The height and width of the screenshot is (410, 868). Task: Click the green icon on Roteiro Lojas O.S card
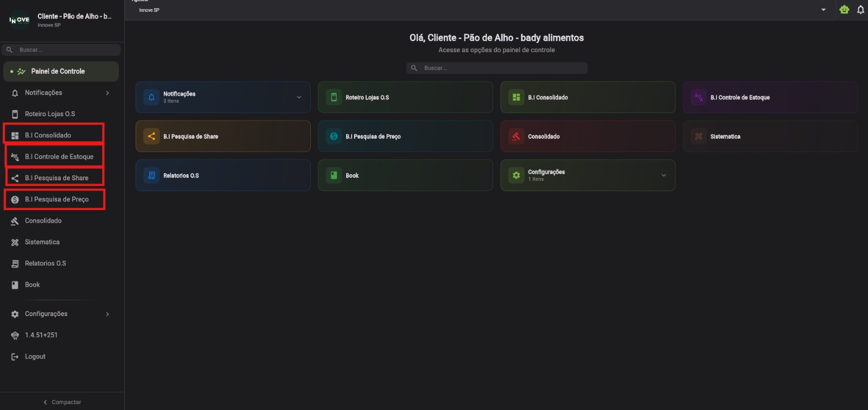click(334, 97)
